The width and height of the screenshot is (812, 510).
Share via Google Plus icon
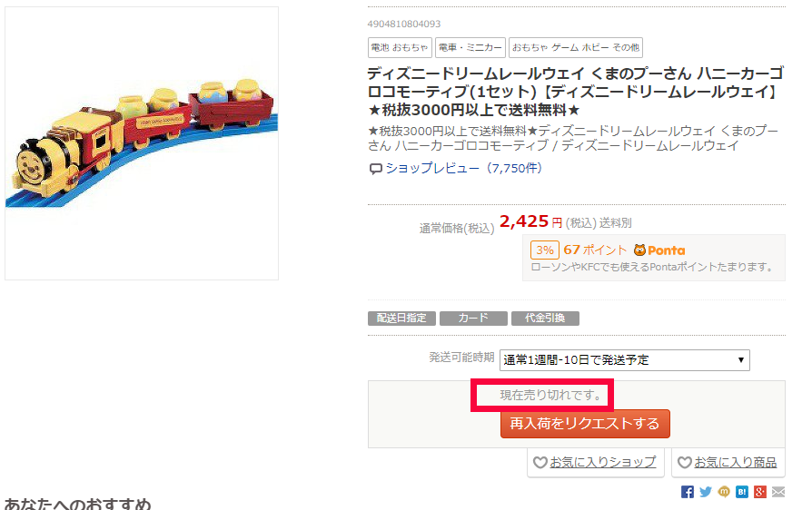759,492
